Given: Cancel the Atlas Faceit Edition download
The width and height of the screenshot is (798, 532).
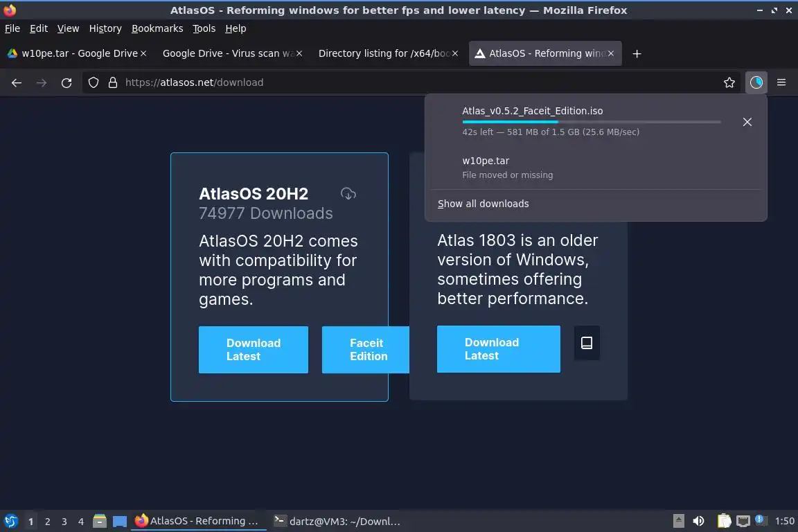Looking at the screenshot, I should (x=747, y=122).
